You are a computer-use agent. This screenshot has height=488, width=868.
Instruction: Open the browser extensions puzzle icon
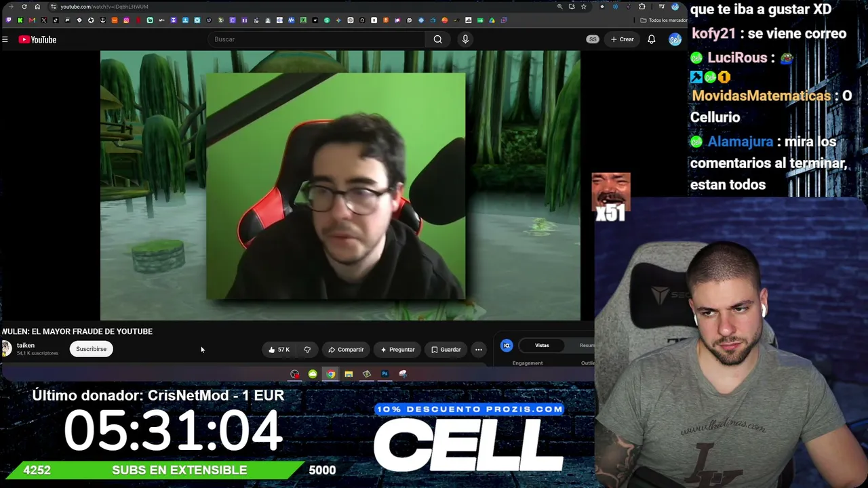642,7
